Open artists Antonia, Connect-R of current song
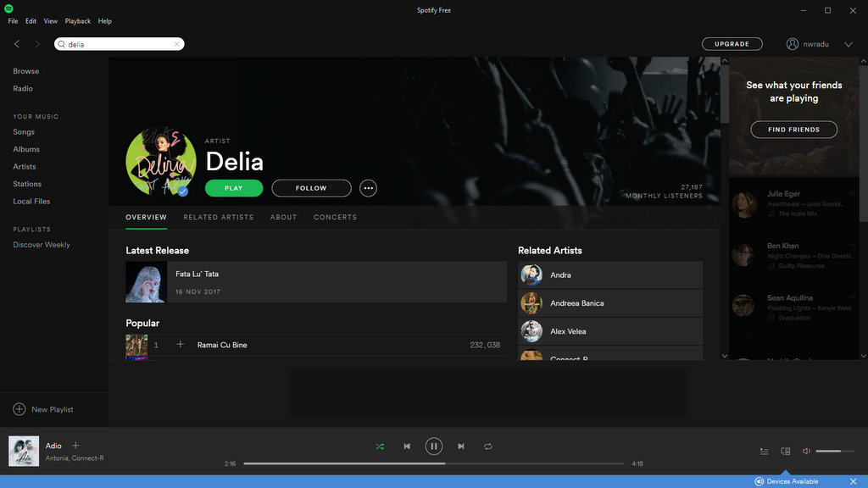Image resolution: width=868 pixels, height=488 pixels. click(75, 458)
